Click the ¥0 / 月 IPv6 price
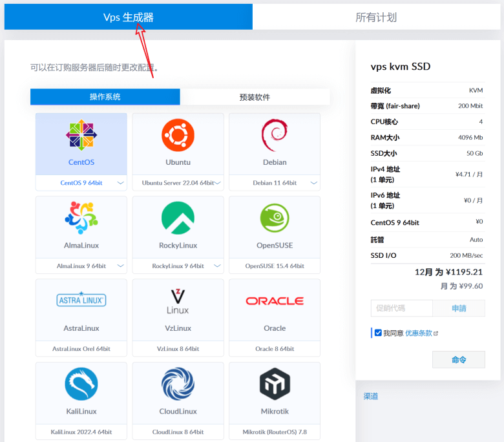The width and height of the screenshot is (504, 442). point(473,200)
